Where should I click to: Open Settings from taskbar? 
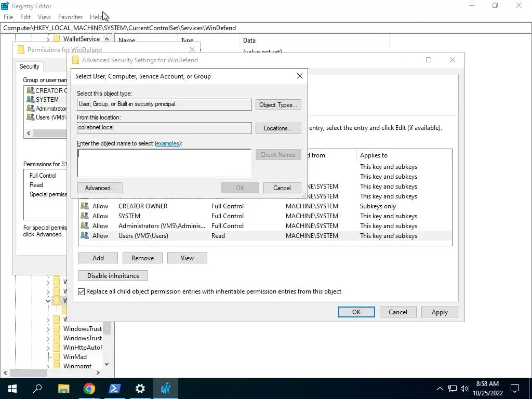click(140, 389)
